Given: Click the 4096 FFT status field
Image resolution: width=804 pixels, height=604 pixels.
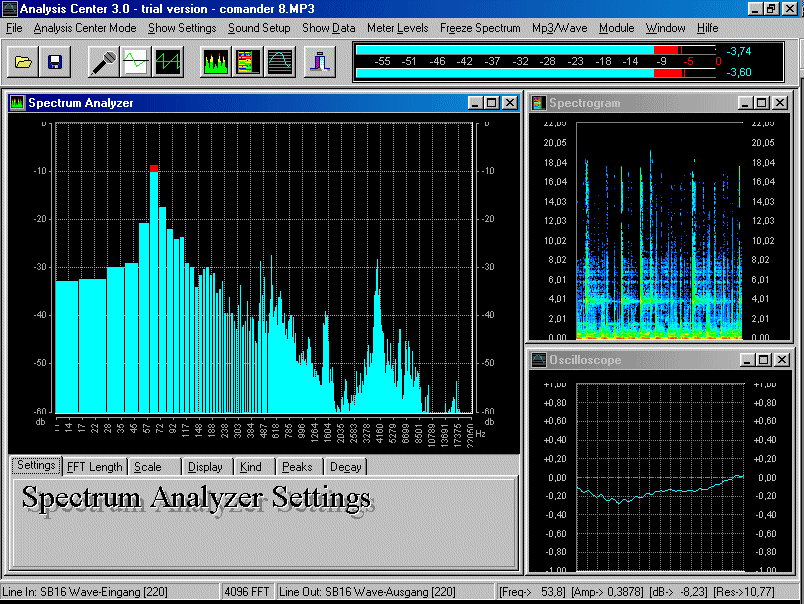Looking at the screenshot, I should [246, 591].
